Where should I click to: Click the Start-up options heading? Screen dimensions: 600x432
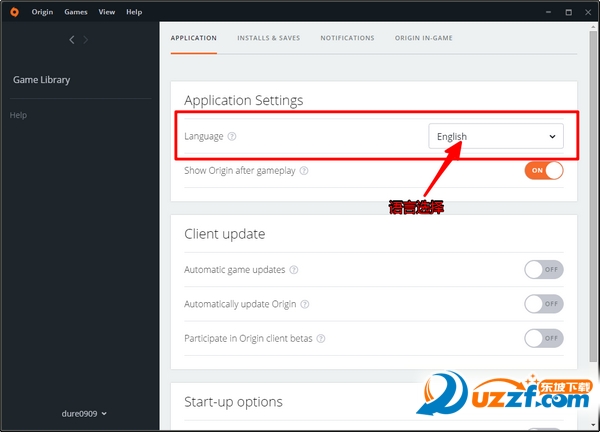tap(233, 402)
